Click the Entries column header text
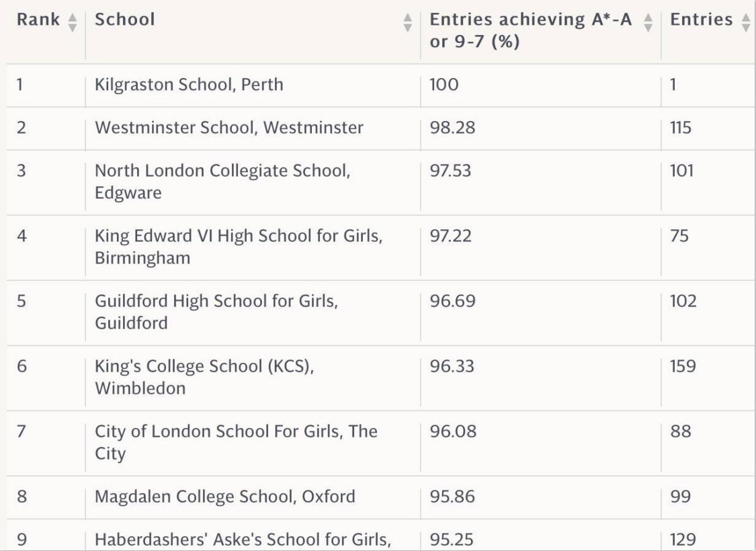This screenshot has height=551, width=756. tap(701, 19)
